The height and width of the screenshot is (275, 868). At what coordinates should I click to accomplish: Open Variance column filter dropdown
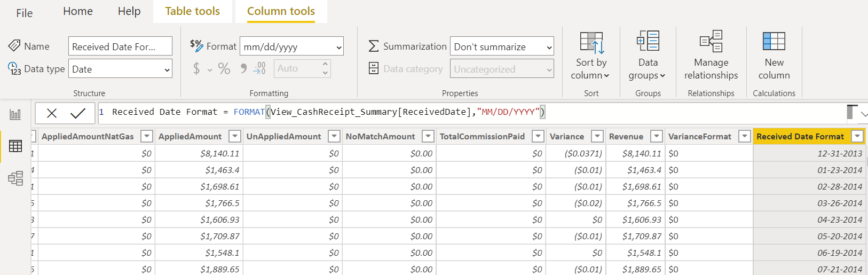[x=597, y=136]
